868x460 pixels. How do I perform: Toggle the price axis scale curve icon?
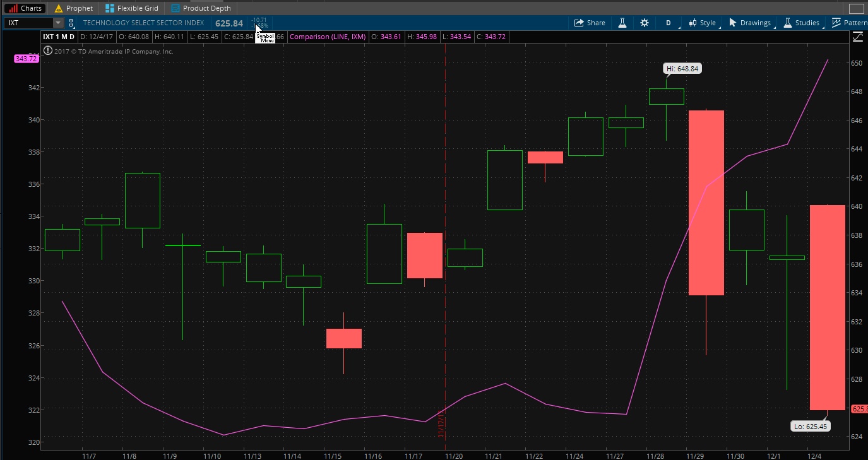857,37
